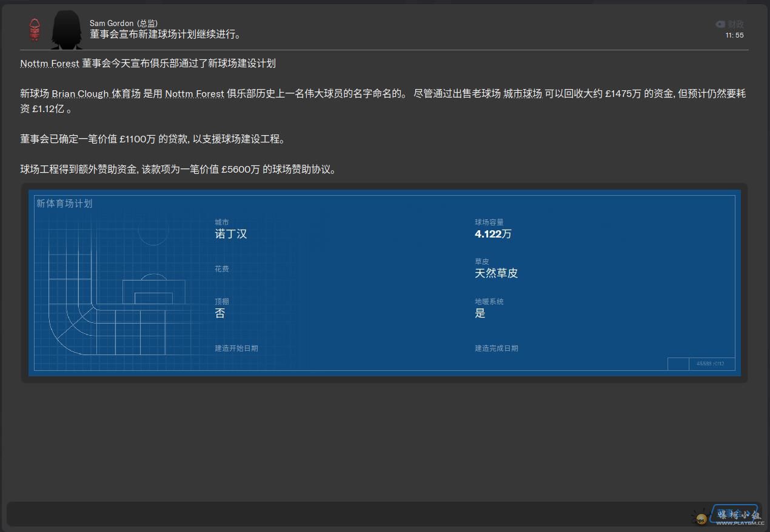
Task: Click the Nottm Forest link before 俱乐部历史
Action: click(x=195, y=94)
